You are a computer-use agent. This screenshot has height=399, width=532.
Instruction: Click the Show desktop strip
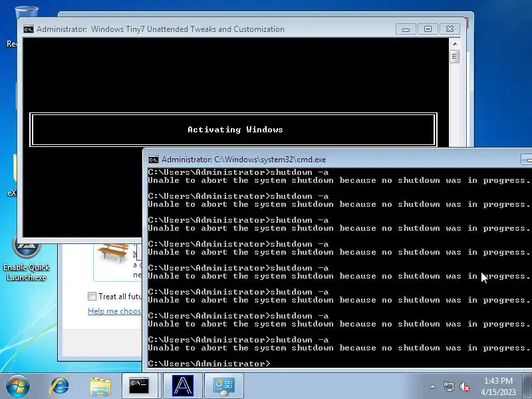[527, 386]
